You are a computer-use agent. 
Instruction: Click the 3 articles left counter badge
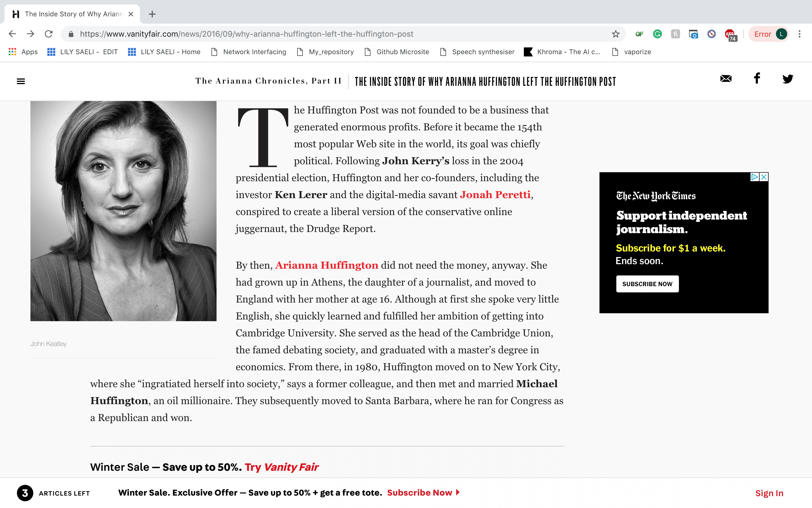pos(25,493)
